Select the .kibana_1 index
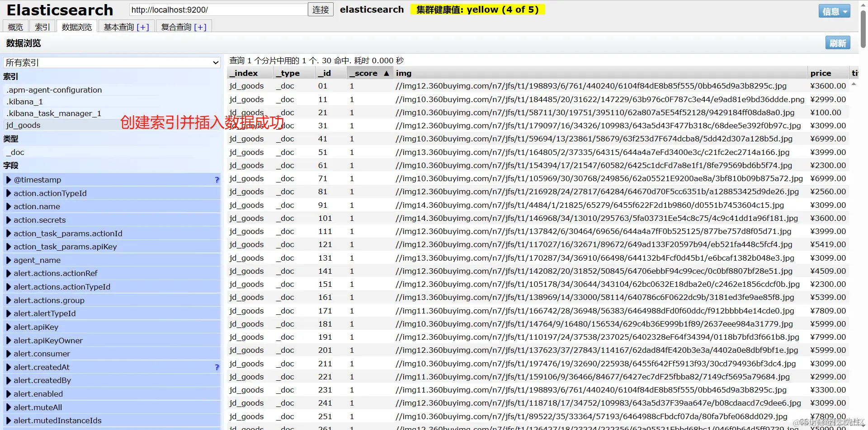868x430 pixels. pos(24,102)
